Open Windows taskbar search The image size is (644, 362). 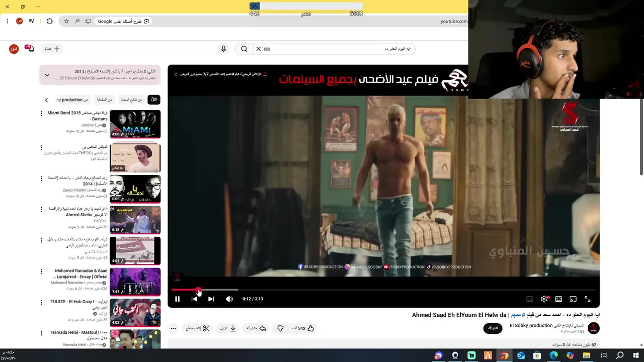pyautogui.click(x=620, y=355)
